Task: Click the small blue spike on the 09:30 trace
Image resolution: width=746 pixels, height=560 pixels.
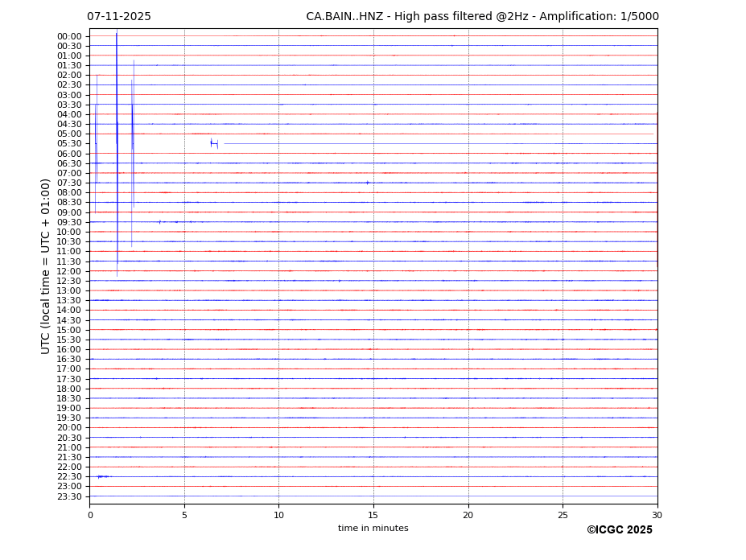Action: click(159, 221)
